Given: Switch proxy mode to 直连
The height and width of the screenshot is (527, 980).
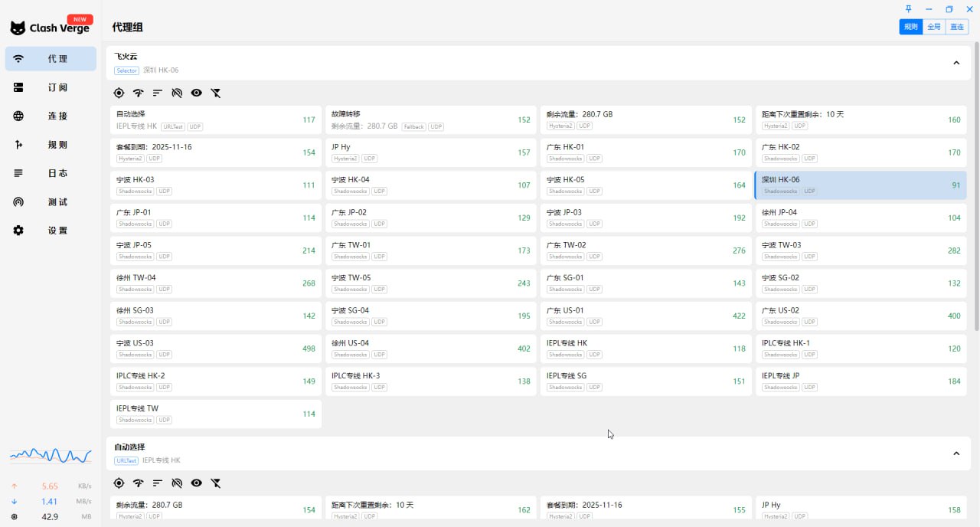Looking at the screenshot, I should pos(957,27).
